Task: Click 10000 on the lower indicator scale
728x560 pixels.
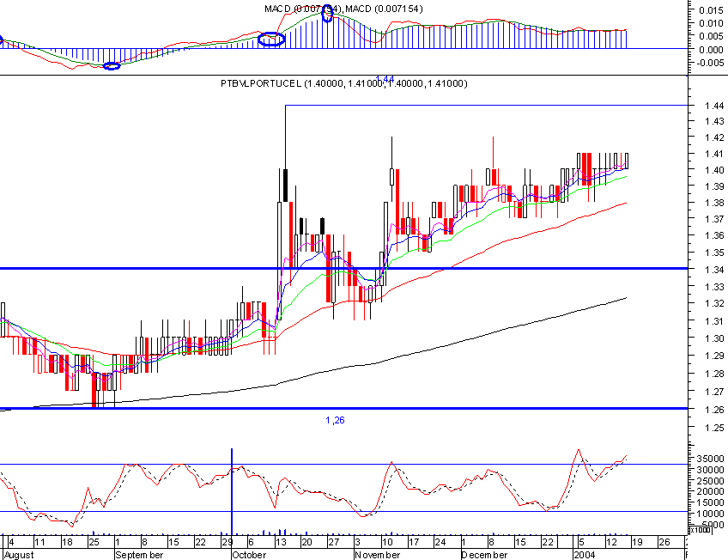Action: (710, 514)
